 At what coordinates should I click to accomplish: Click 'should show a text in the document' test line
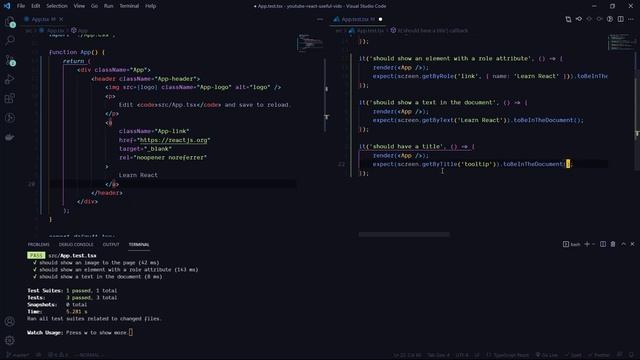click(x=443, y=102)
